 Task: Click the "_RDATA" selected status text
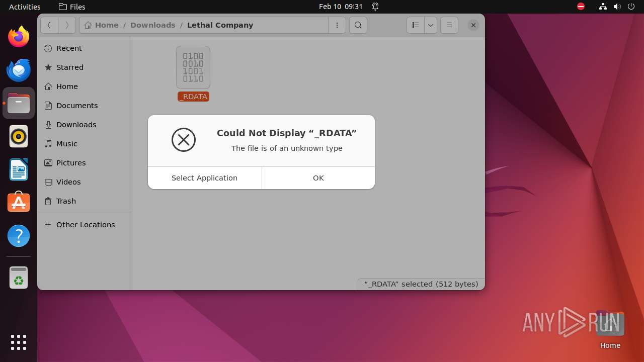pos(421,284)
